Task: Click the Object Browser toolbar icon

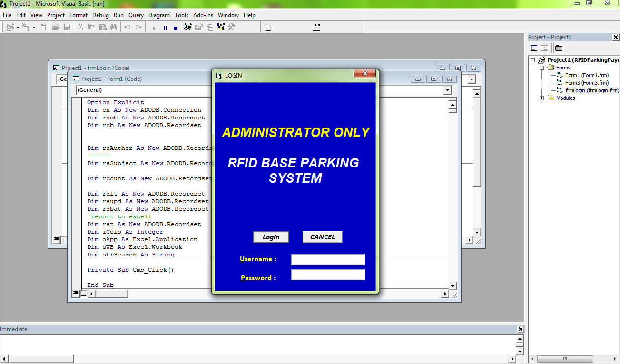Action: [221, 27]
